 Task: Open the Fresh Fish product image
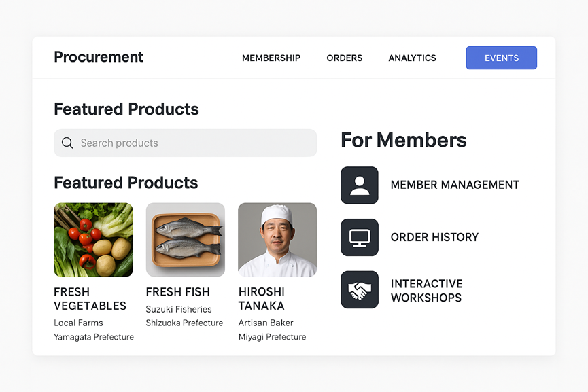(x=185, y=240)
